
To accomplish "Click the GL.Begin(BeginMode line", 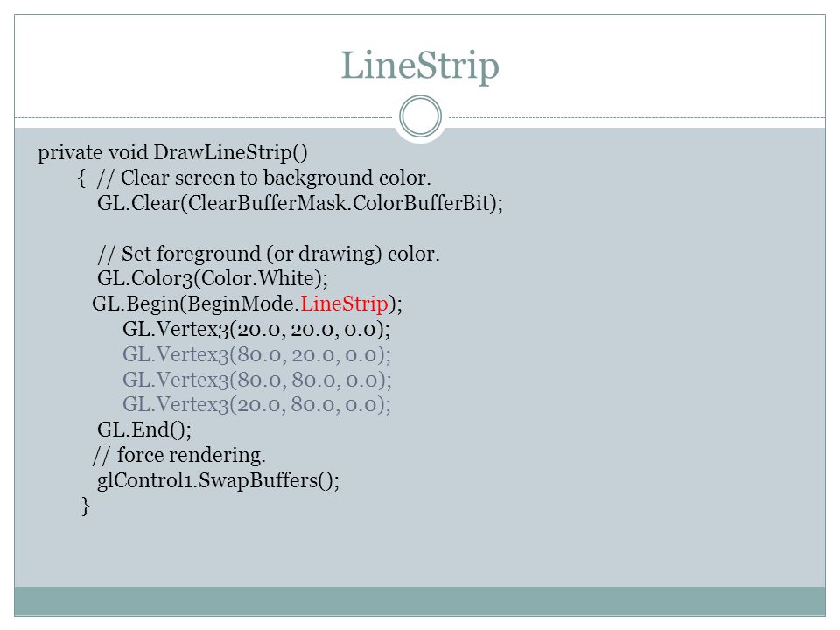I will (247, 304).
